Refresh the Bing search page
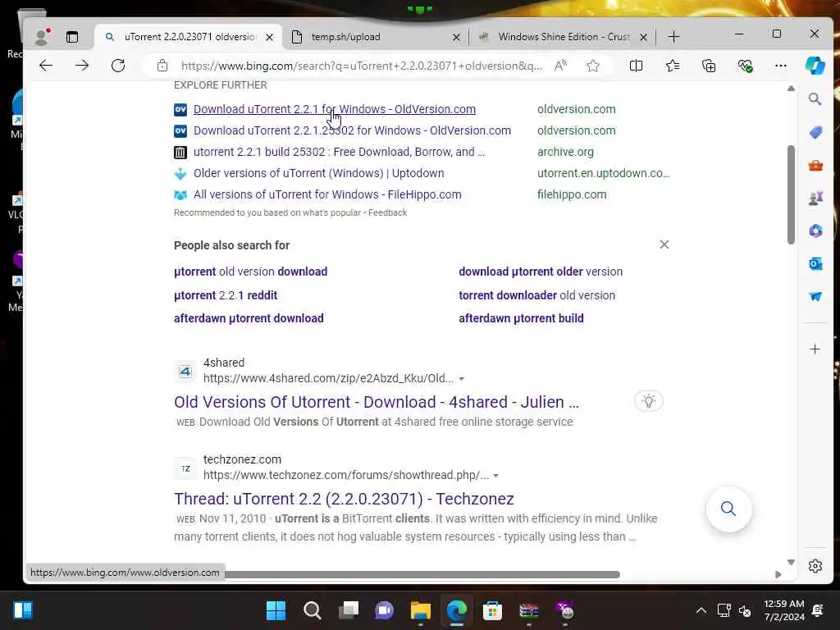Image resolution: width=840 pixels, height=630 pixels. point(118,66)
